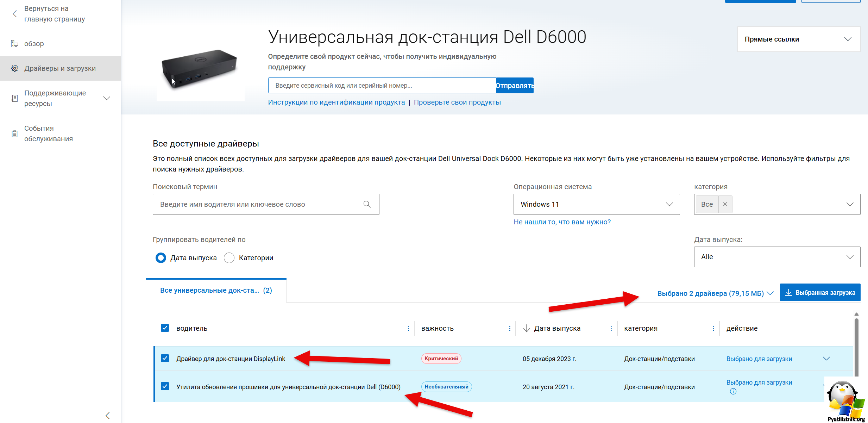
Task: Expand the DisplayLink driver row details
Action: (826, 359)
